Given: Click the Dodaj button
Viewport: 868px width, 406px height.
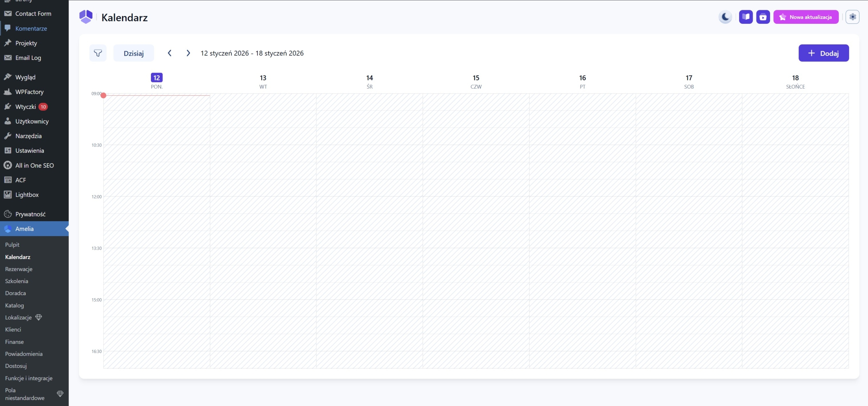Looking at the screenshot, I should [823, 53].
